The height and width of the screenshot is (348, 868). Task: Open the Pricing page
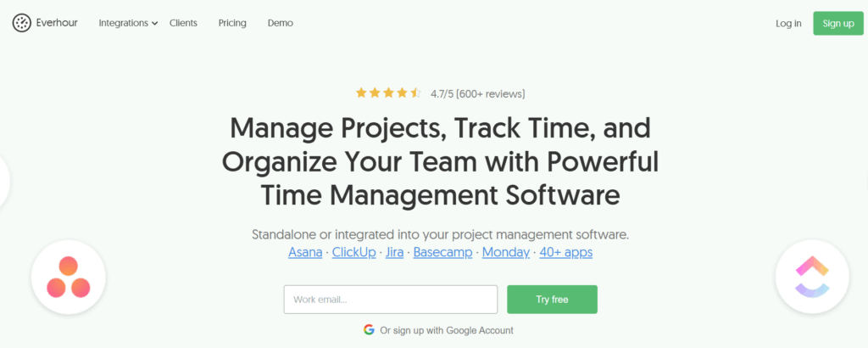coord(232,23)
